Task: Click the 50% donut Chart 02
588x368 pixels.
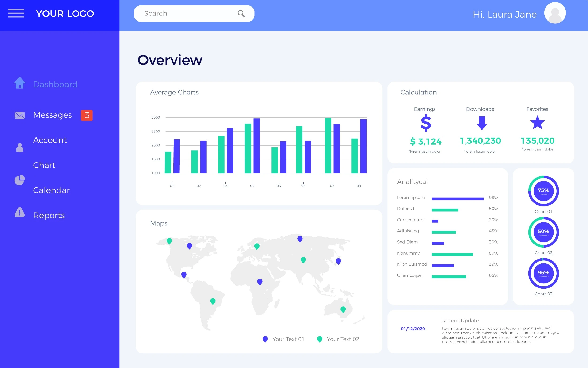Action: pyautogui.click(x=543, y=232)
